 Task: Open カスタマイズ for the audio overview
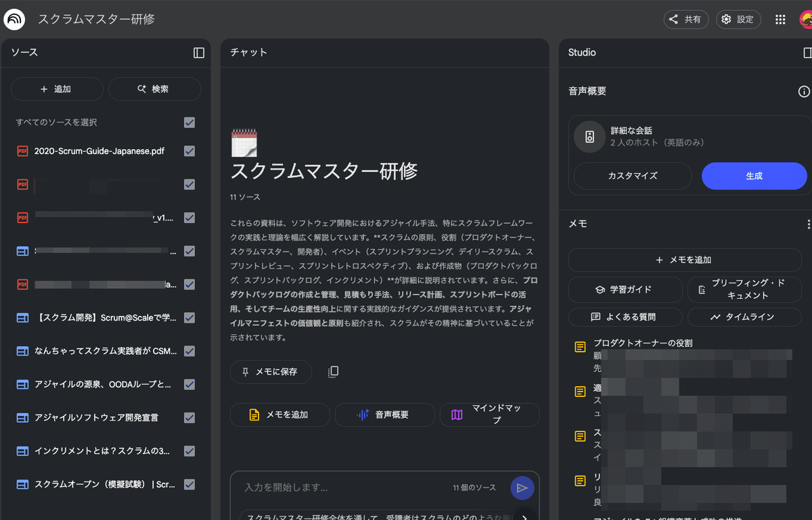(x=632, y=176)
